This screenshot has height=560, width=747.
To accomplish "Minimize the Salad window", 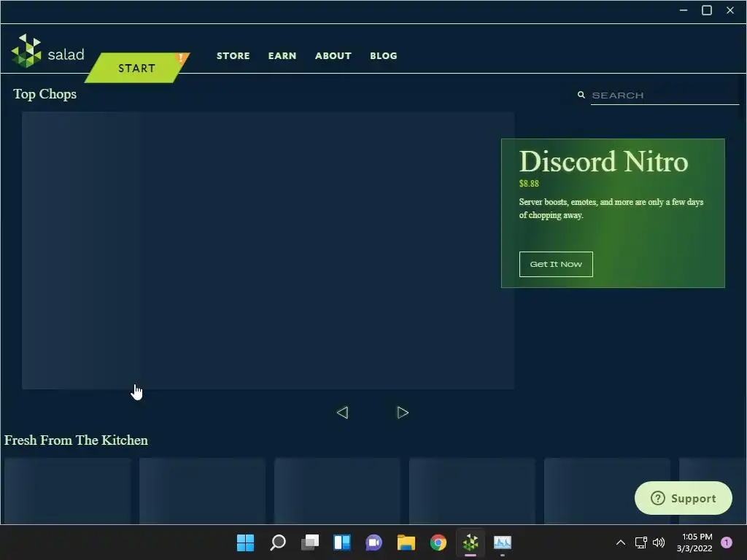I will point(684,10).
